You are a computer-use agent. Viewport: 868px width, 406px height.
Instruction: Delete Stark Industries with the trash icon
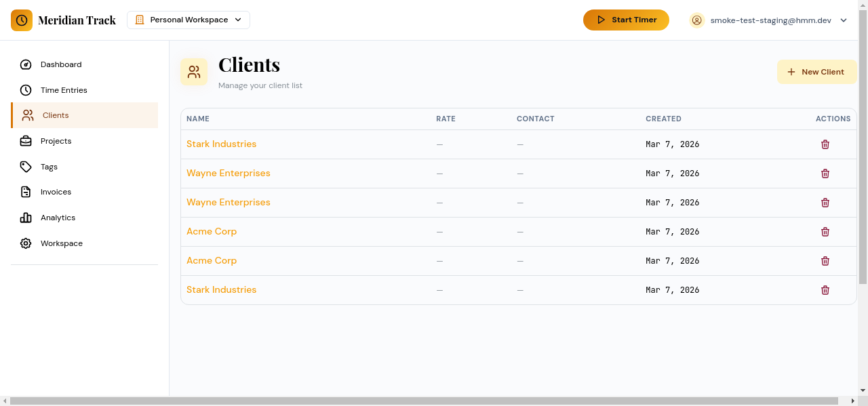pyautogui.click(x=825, y=144)
